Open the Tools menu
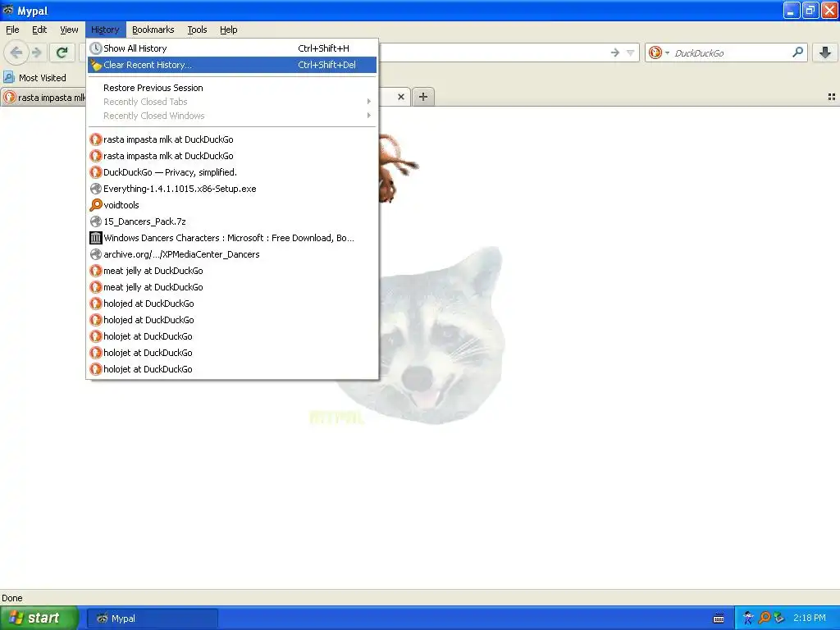The width and height of the screenshot is (840, 630). (x=197, y=30)
